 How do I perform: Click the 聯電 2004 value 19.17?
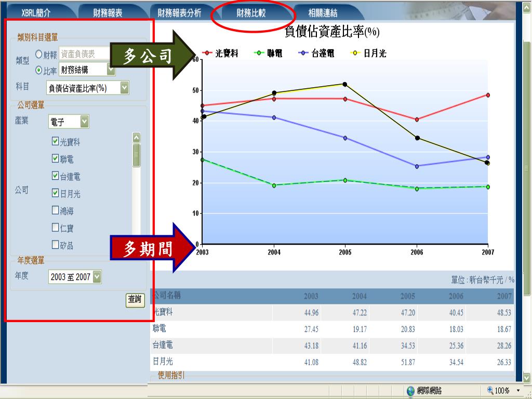360,329
